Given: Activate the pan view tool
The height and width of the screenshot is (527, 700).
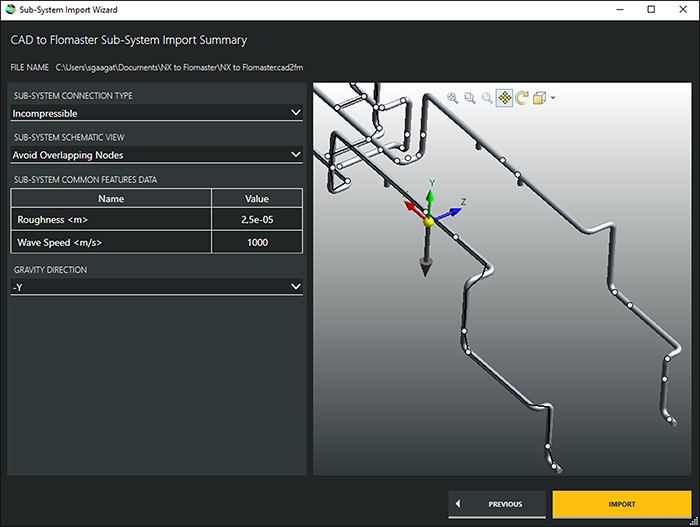Looking at the screenshot, I should click(504, 98).
